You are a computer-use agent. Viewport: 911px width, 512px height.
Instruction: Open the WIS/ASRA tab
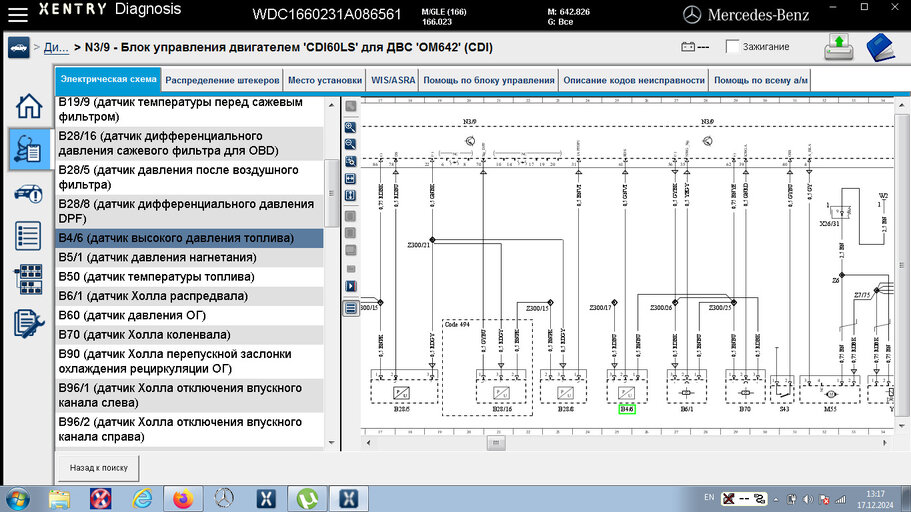tap(393, 80)
